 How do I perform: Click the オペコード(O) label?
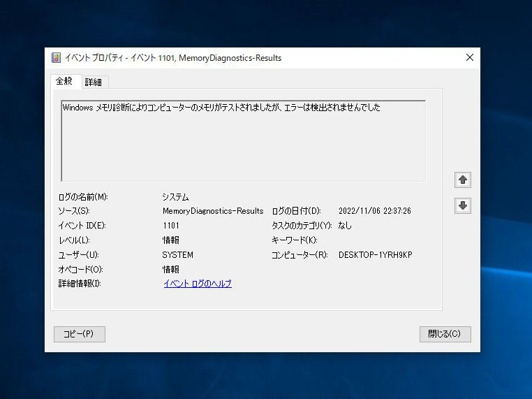pos(81,269)
